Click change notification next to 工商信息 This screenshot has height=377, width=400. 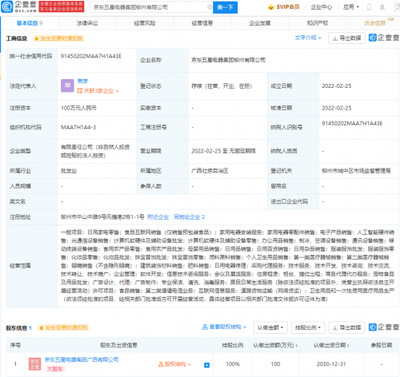coord(59,39)
